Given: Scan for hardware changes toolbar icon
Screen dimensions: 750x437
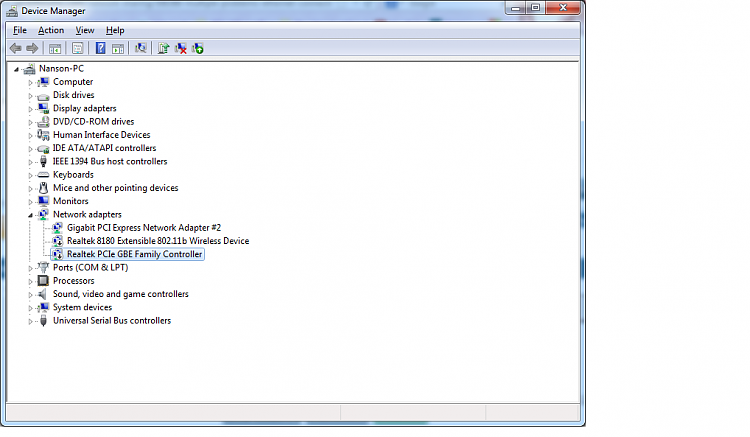Looking at the screenshot, I should click(141, 48).
